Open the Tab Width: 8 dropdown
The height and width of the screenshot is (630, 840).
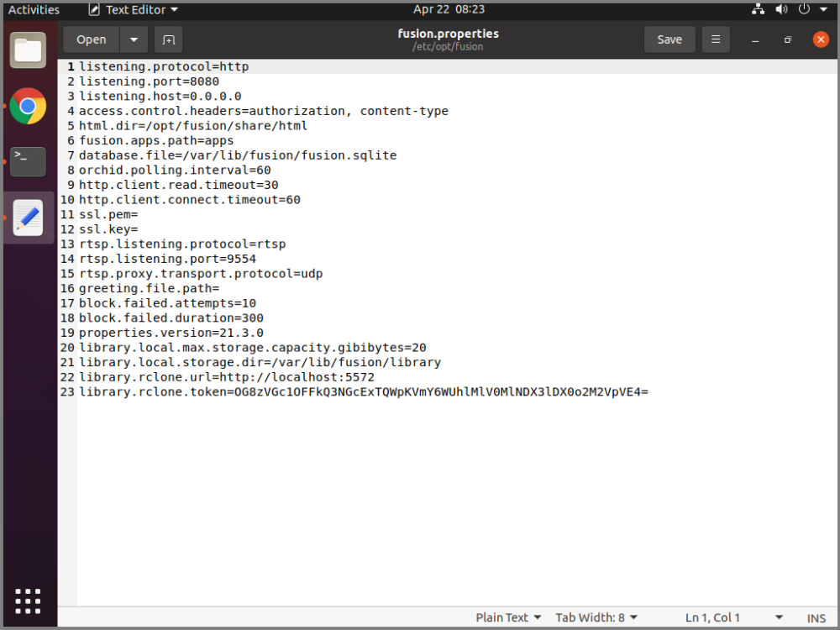(x=596, y=617)
